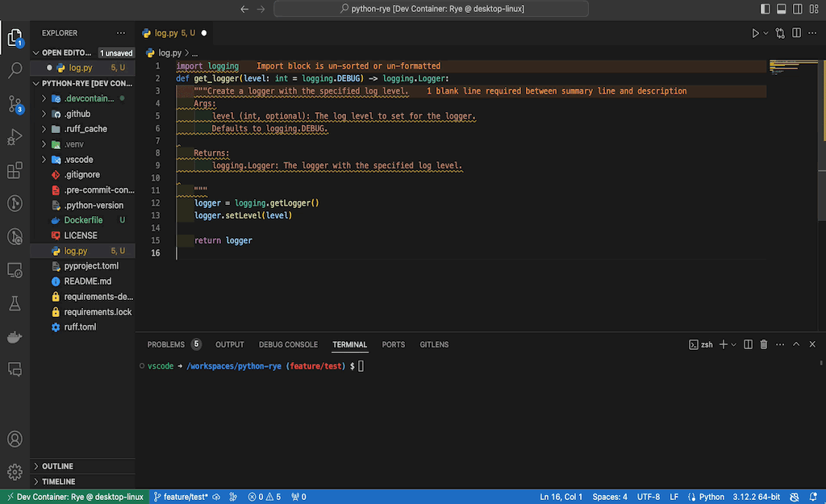Open the Testing flask view

15,302
